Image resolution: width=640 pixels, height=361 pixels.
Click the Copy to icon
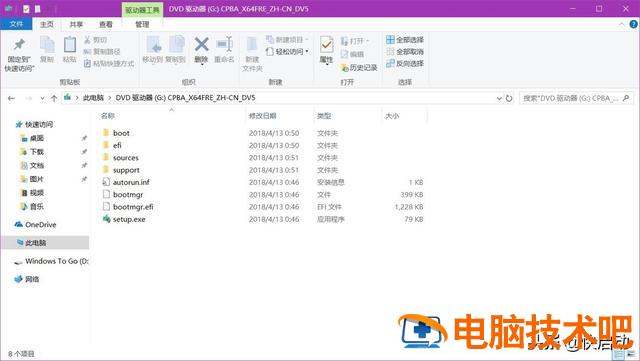click(x=176, y=45)
